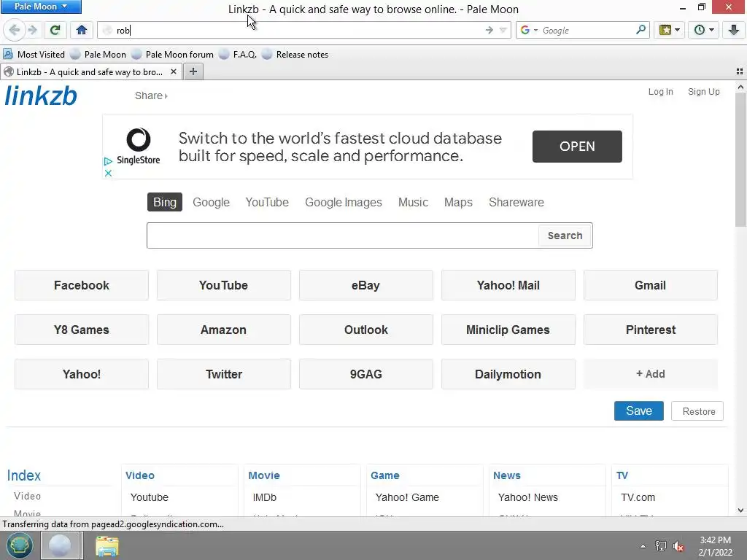Select the Shareware search tab

pyautogui.click(x=516, y=203)
